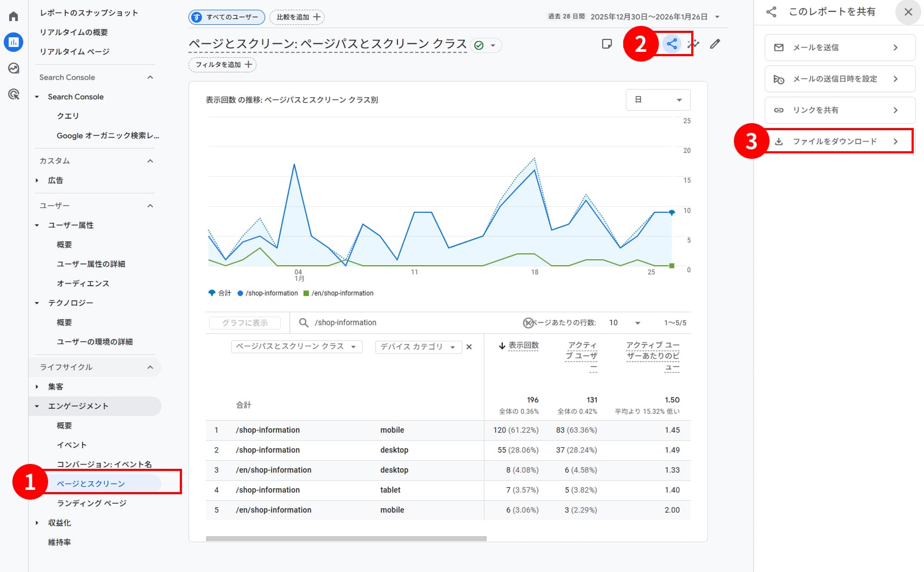The width and height of the screenshot is (924, 572).
Task: Click the pencil edit report icon
Action: point(715,44)
